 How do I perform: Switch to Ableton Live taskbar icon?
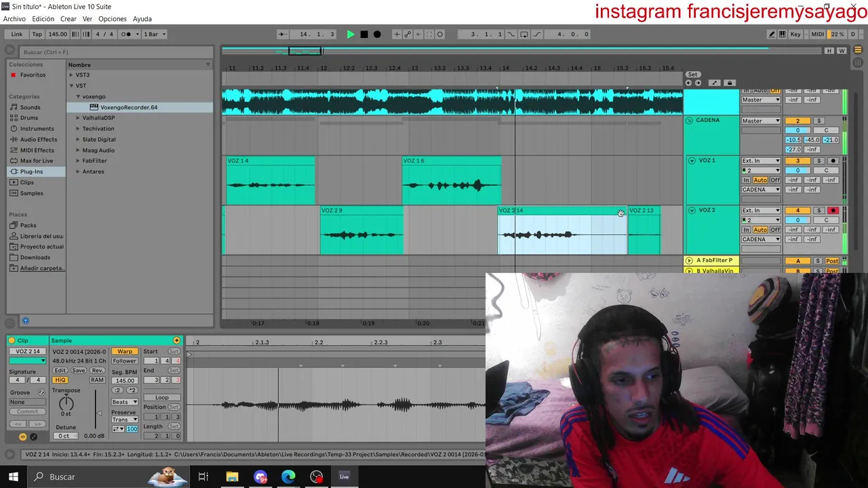(x=344, y=476)
